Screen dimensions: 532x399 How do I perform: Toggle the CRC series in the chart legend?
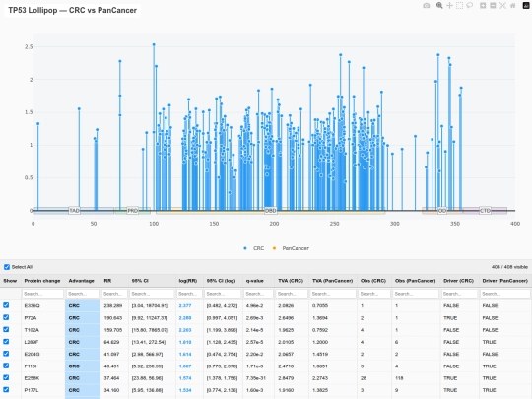pyautogui.click(x=254, y=248)
